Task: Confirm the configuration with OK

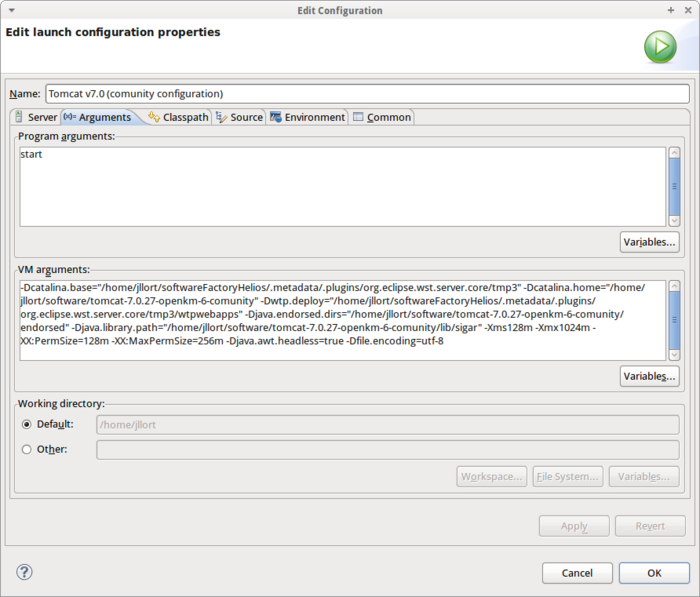Action: tap(653, 573)
